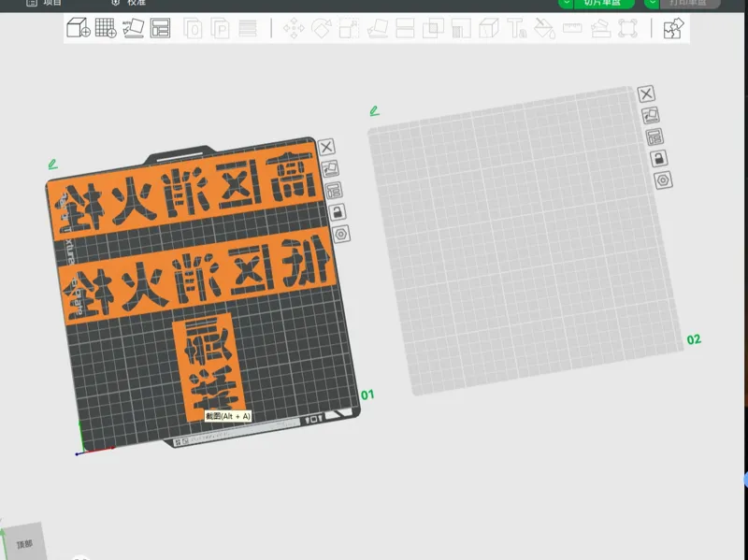Toggle the lock on plate 02
Viewport: 748px width, 560px height.
(x=659, y=158)
